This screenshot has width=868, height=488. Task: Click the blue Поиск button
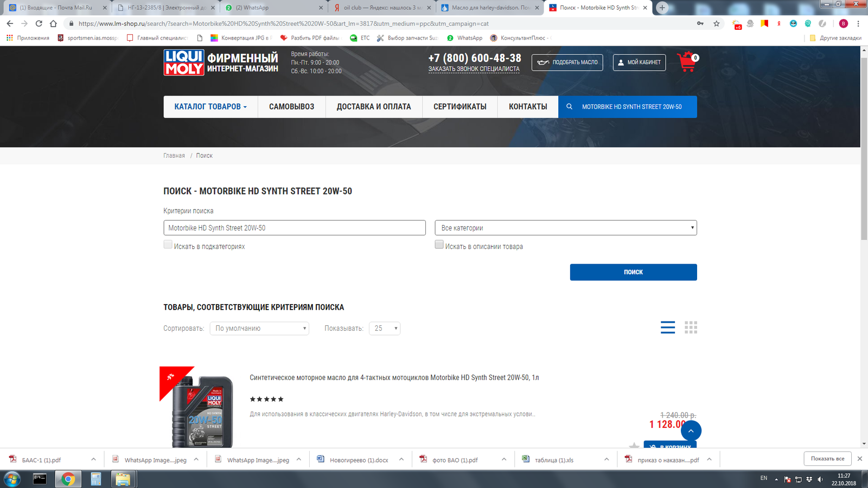pos(633,272)
